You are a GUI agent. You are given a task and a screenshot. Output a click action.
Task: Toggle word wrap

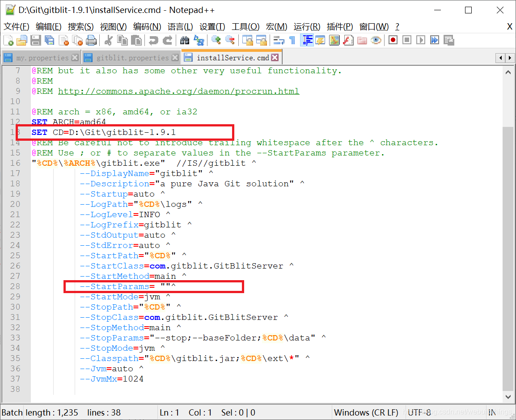(x=279, y=40)
